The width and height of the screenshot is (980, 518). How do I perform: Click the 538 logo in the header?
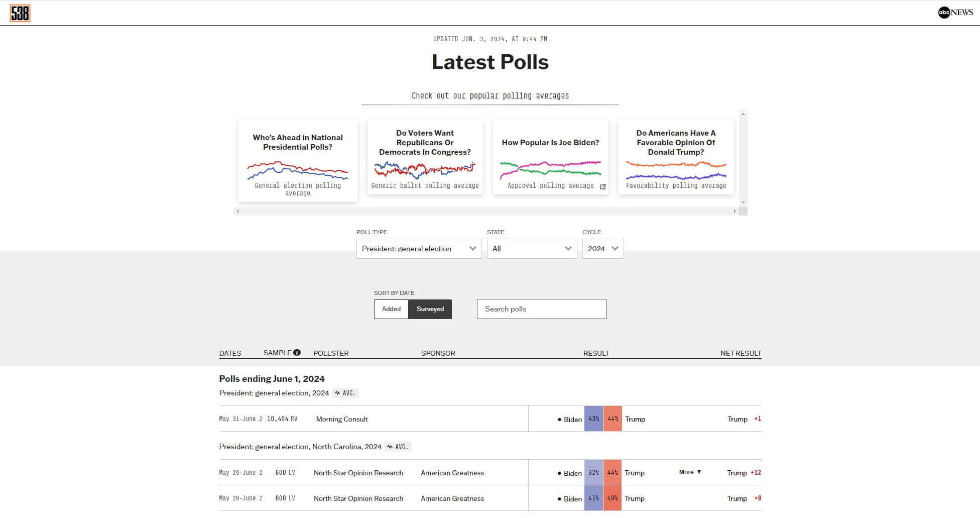click(21, 13)
